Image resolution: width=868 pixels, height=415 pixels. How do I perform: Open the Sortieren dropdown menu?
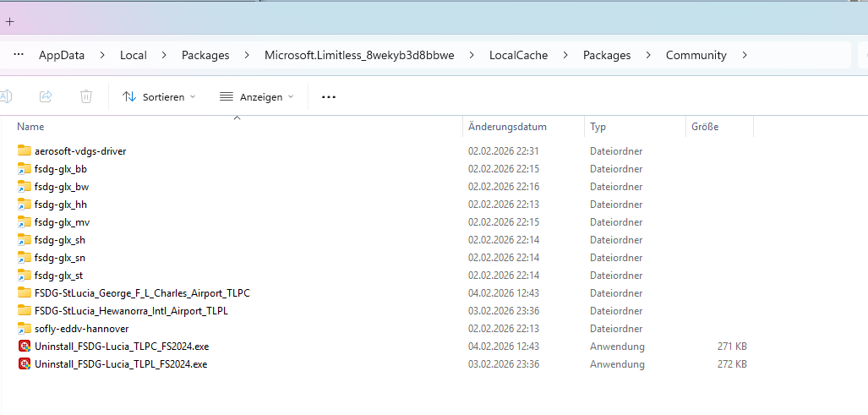[159, 97]
